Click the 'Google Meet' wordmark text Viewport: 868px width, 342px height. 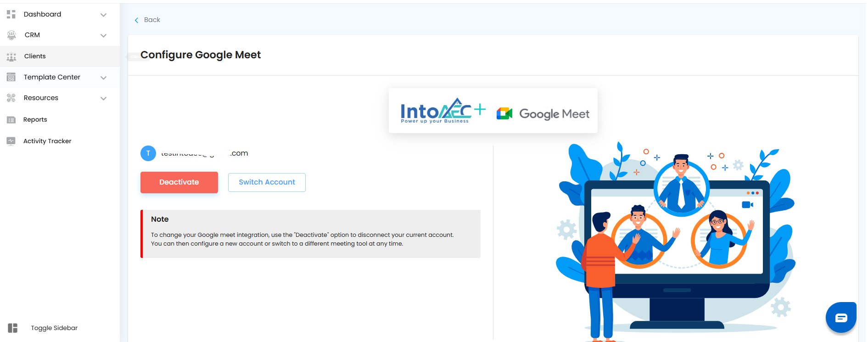click(554, 114)
